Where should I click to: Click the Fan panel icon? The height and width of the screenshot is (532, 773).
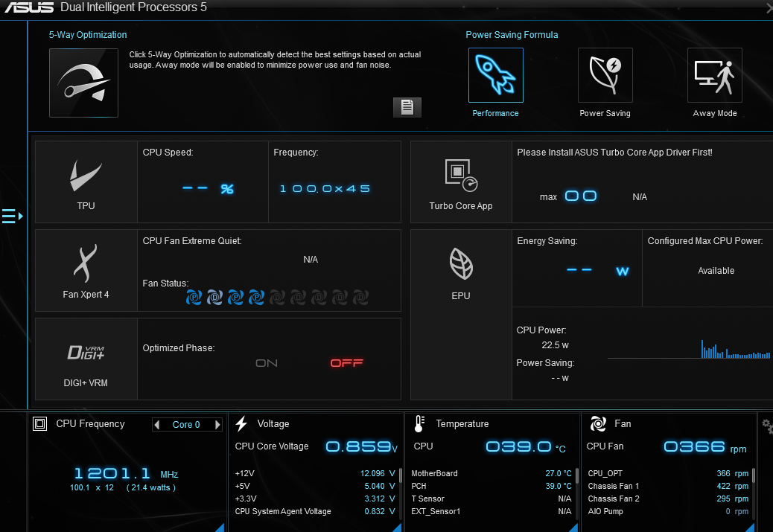point(598,423)
